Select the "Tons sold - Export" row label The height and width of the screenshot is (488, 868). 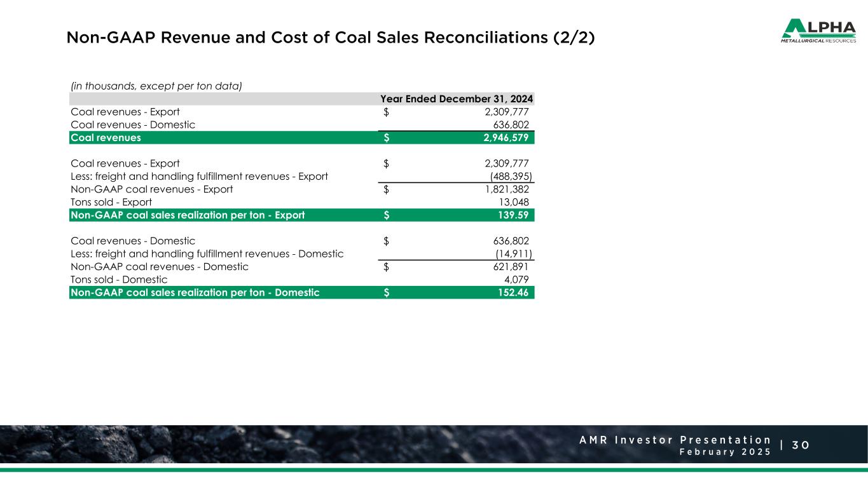111,202
